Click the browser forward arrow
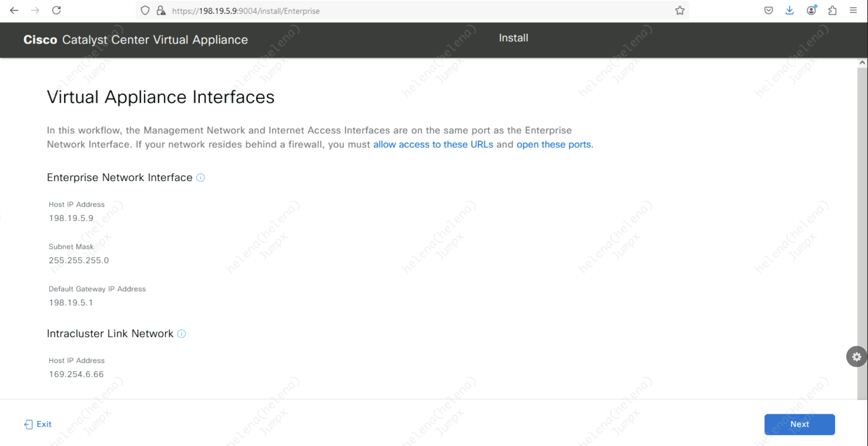 [x=35, y=11]
